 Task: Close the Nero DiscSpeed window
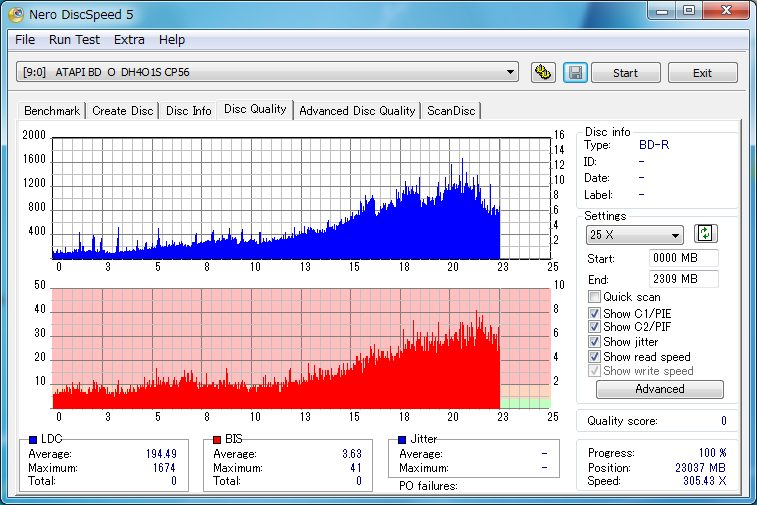726,11
